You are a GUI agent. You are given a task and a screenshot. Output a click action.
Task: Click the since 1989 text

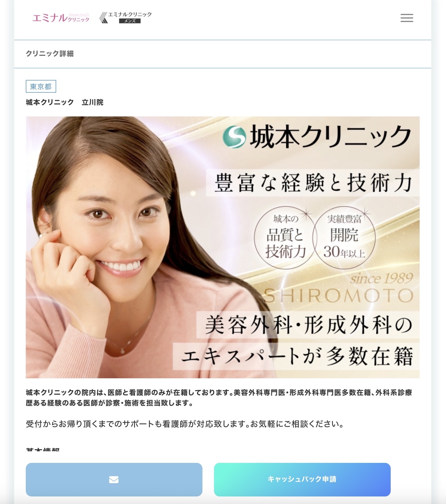click(x=381, y=279)
